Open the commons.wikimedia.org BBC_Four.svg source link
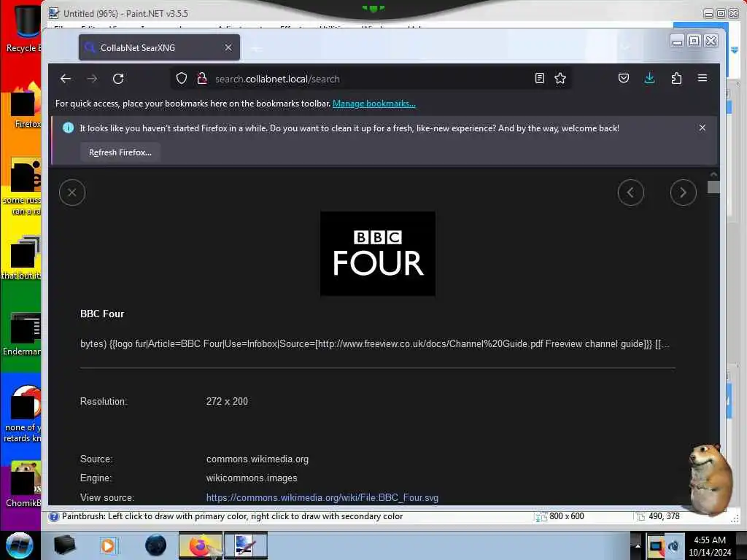This screenshot has width=747, height=560. click(x=322, y=497)
